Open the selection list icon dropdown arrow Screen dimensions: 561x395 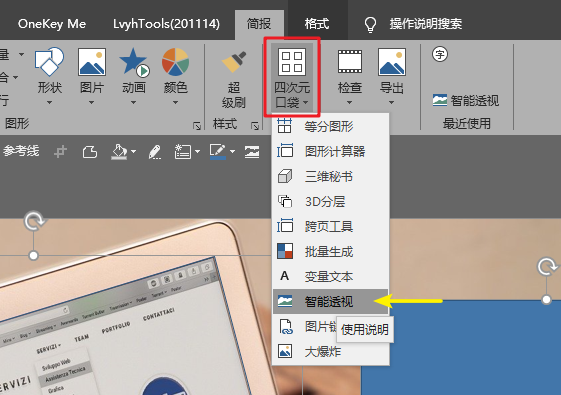point(197,152)
